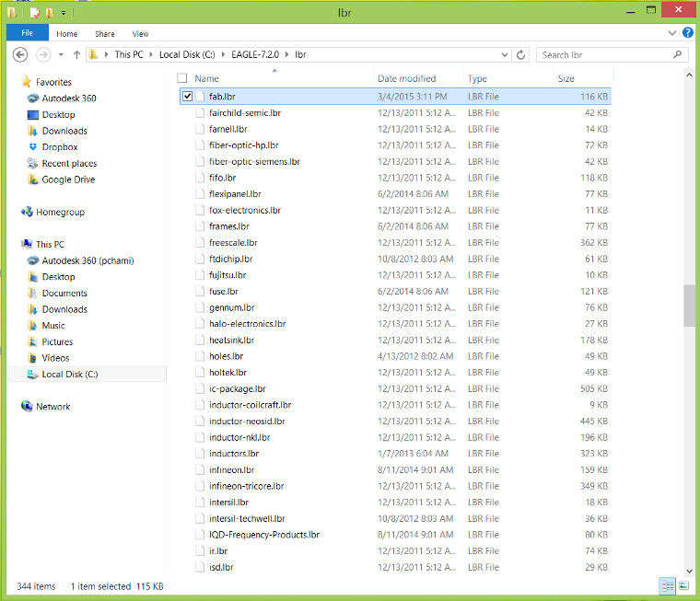This screenshot has width=700, height=601.
Task: Expand breadcrumb arrow before This PC
Action: tap(106, 54)
